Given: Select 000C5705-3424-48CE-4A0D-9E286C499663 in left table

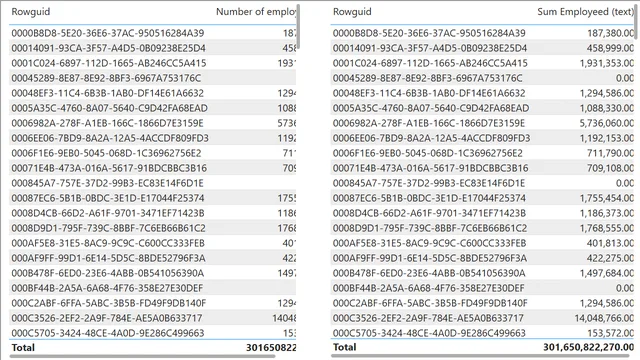Looking at the screenshot, I should click(108, 333).
